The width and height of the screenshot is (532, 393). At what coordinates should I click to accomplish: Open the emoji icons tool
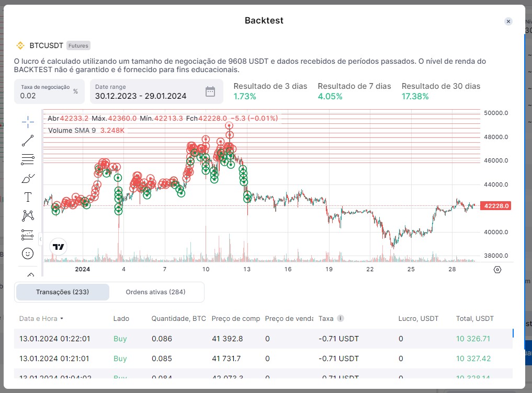[x=28, y=253]
